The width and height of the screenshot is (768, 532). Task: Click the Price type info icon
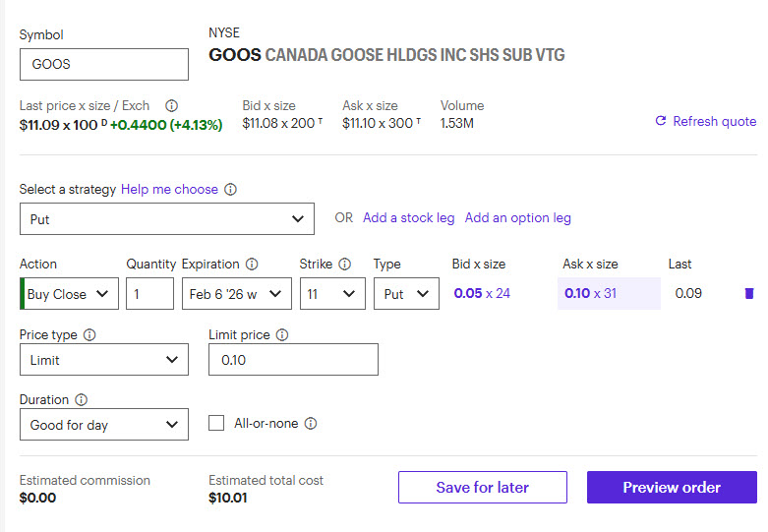click(x=89, y=335)
